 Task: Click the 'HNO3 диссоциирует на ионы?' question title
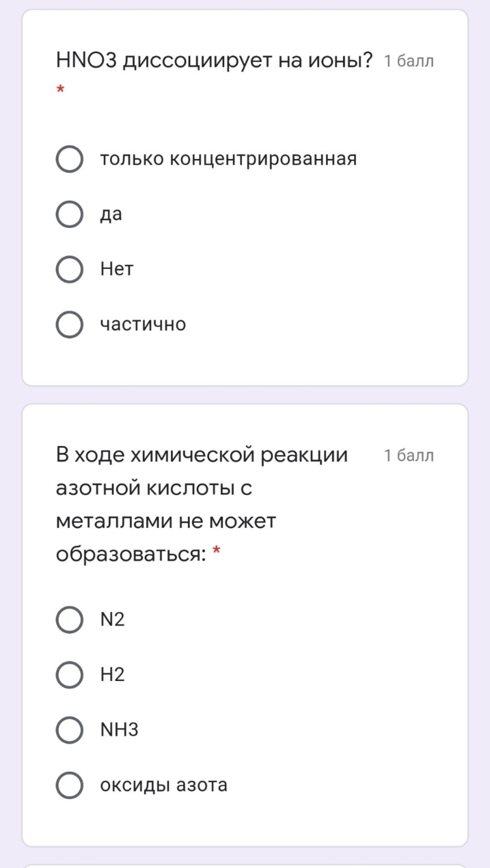tap(214, 60)
